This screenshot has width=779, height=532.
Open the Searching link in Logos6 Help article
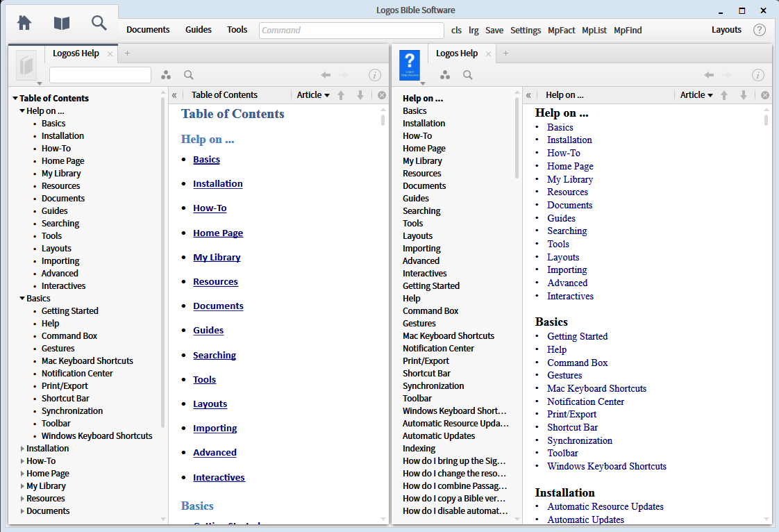click(x=215, y=356)
